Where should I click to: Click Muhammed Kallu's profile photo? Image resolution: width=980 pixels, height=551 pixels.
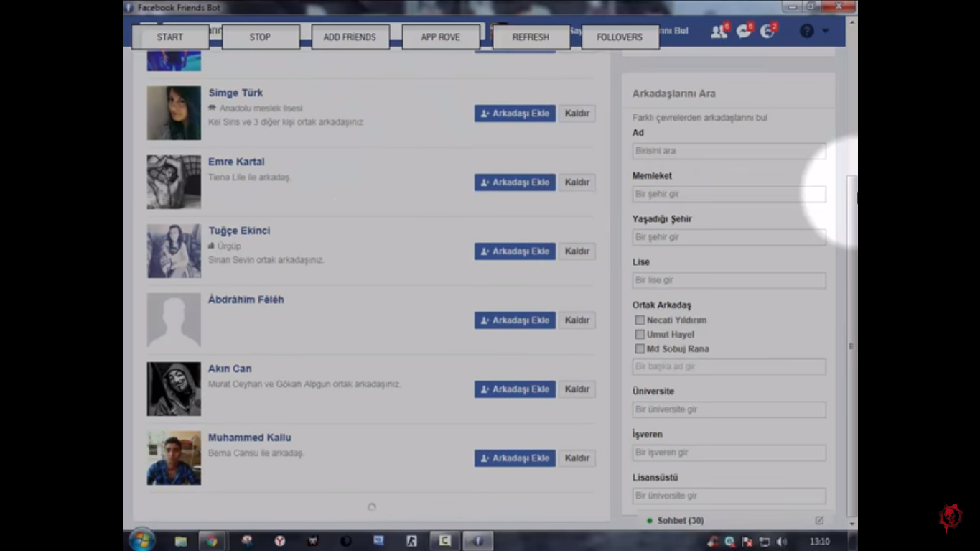[x=174, y=458]
